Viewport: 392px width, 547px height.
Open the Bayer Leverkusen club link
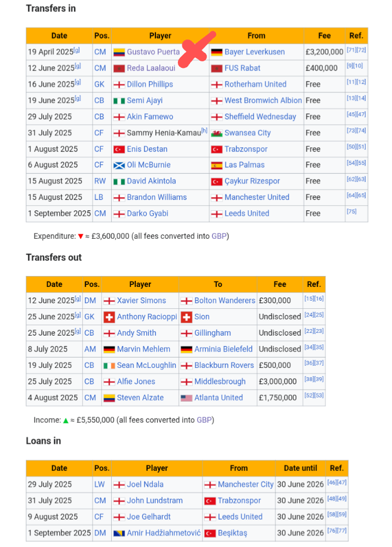(255, 52)
